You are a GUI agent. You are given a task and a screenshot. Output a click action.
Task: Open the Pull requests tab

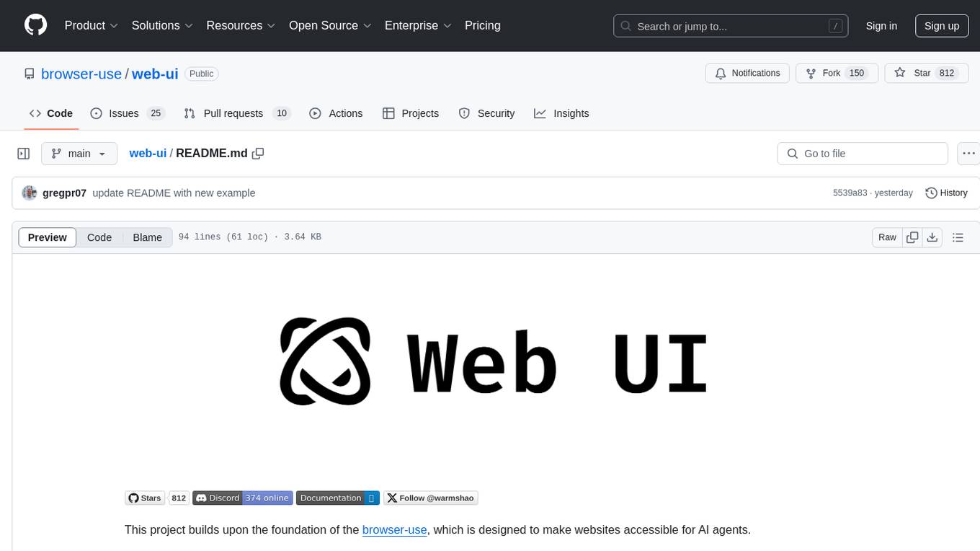click(237, 113)
